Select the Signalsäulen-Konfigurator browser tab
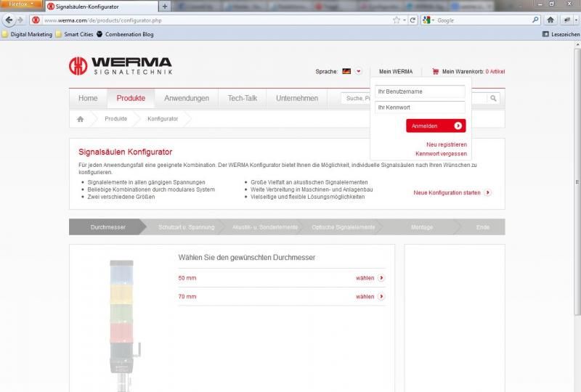 tap(102, 7)
